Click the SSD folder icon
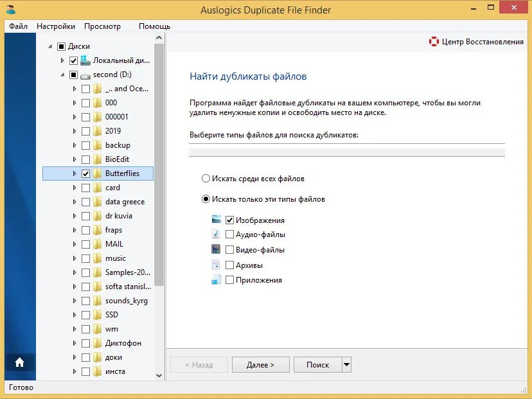This screenshot has width=532, height=399. [x=98, y=315]
